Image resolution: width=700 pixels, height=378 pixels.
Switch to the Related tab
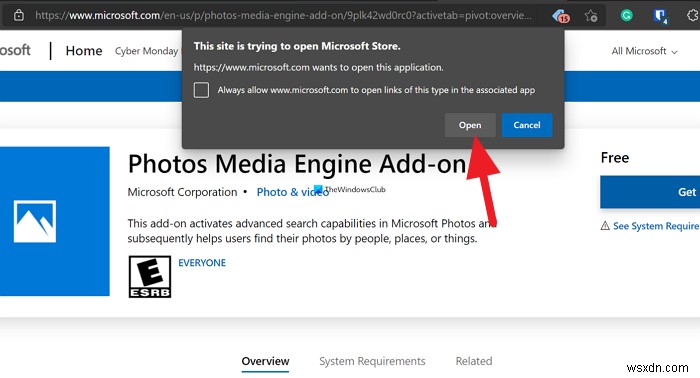coord(474,361)
